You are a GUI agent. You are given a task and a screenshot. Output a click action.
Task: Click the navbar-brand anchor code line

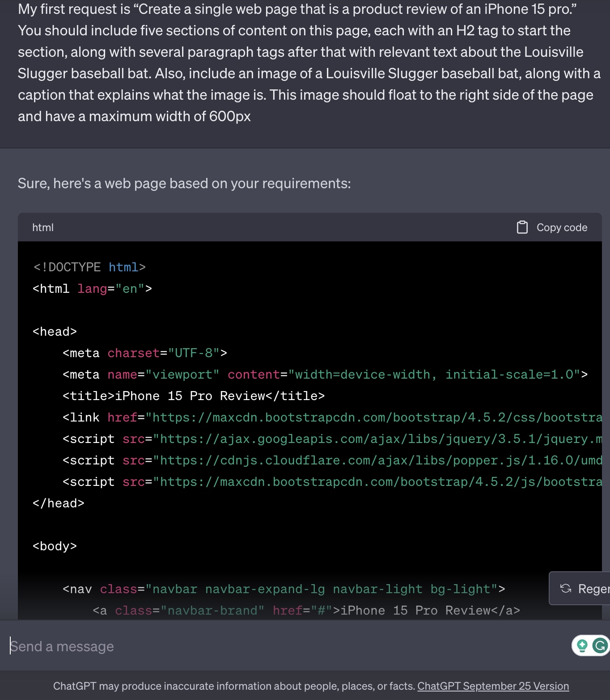306,611
